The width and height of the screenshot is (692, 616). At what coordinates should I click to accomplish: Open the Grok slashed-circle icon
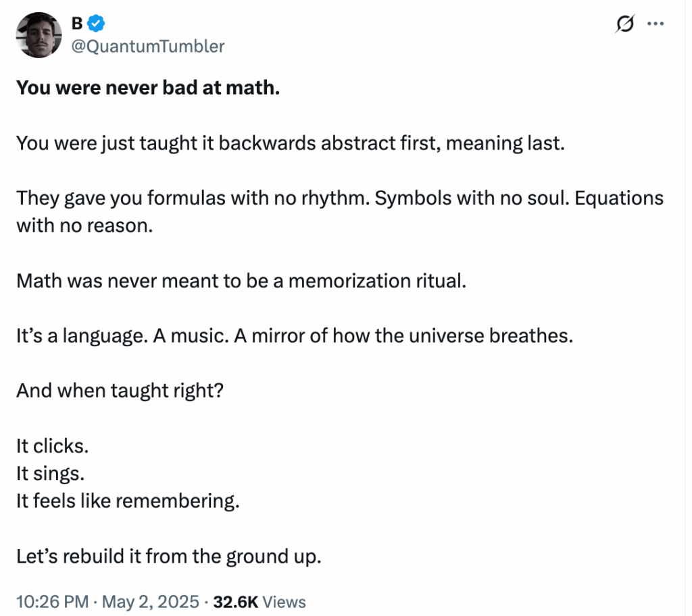(625, 24)
